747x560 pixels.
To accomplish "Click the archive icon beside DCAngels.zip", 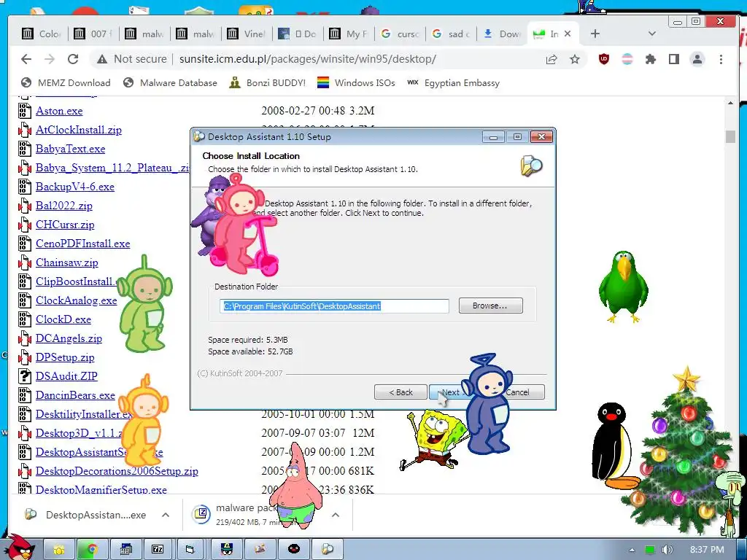I will click(x=25, y=338).
